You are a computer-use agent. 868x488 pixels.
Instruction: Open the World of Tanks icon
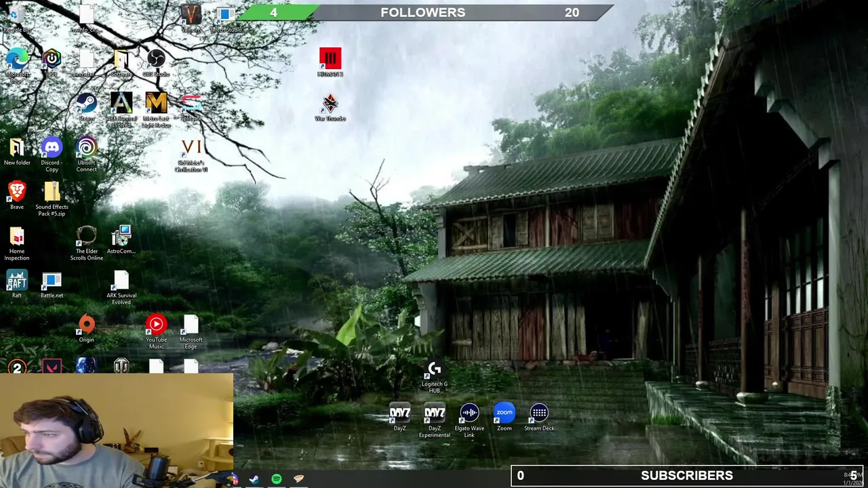click(x=121, y=366)
